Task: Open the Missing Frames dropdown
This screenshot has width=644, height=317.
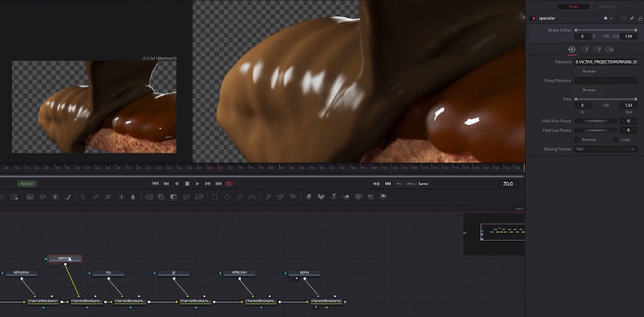Action: pyautogui.click(x=605, y=149)
